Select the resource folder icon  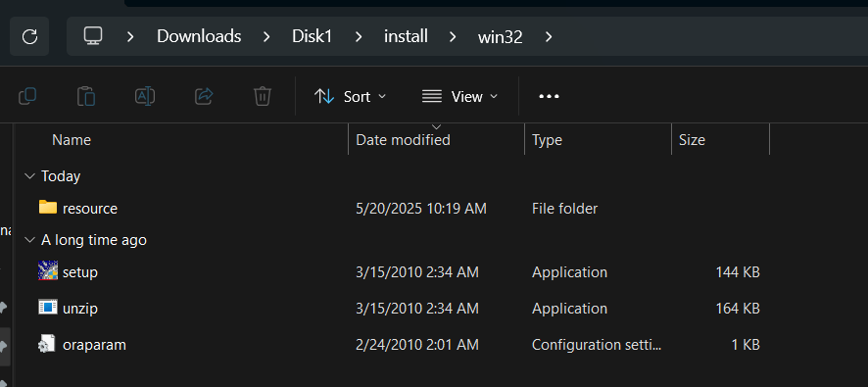48,208
